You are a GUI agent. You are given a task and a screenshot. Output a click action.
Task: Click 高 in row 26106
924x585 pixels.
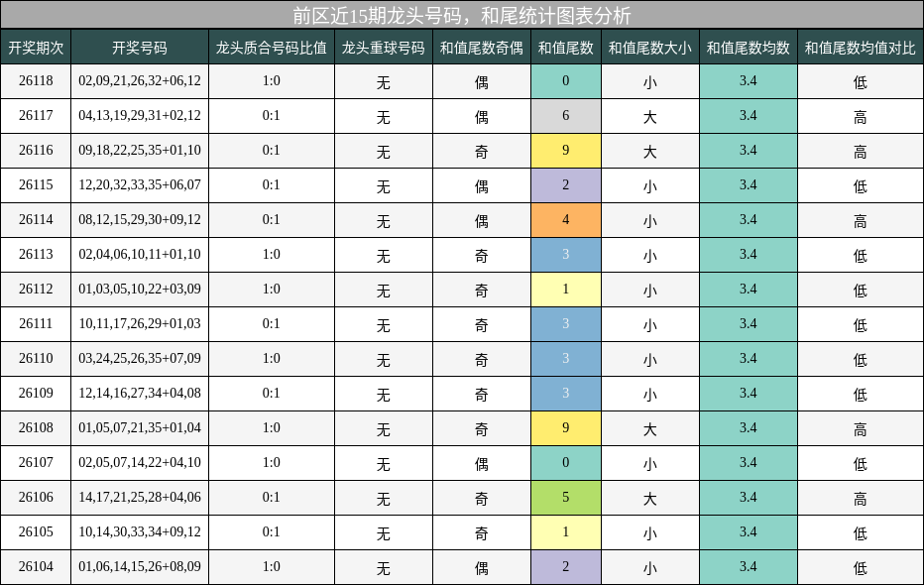point(861,499)
